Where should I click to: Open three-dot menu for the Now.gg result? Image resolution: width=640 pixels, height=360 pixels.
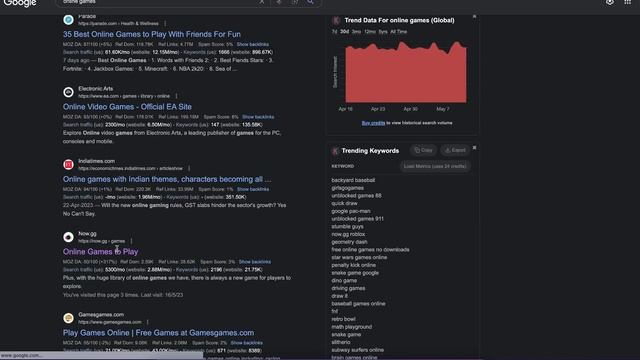pos(131,241)
